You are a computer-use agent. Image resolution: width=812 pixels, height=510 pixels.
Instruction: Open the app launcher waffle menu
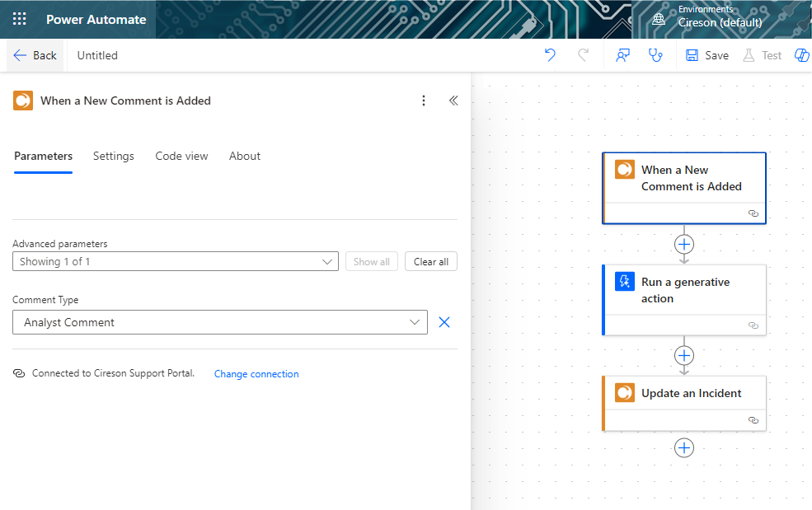pos(19,19)
